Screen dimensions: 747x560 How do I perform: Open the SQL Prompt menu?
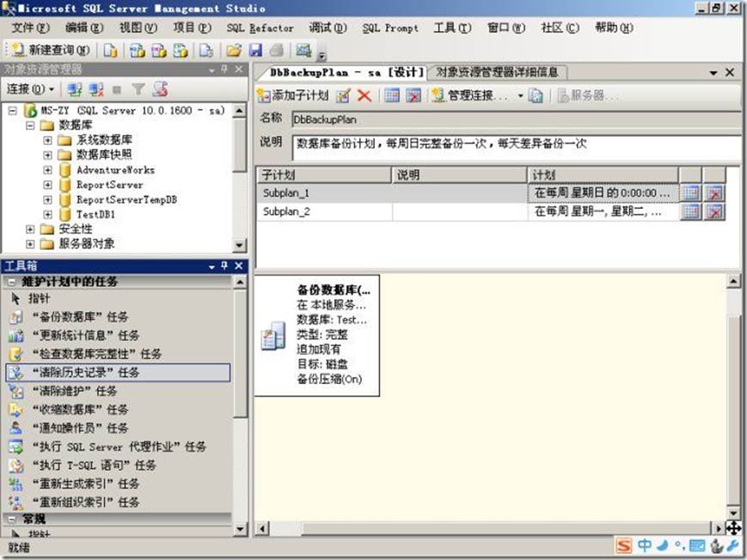(389, 27)
